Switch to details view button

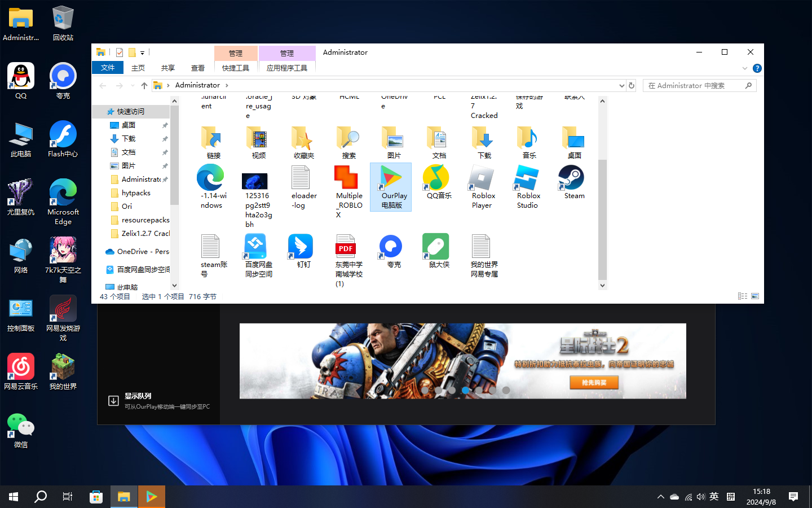click(x=743, y=296)
